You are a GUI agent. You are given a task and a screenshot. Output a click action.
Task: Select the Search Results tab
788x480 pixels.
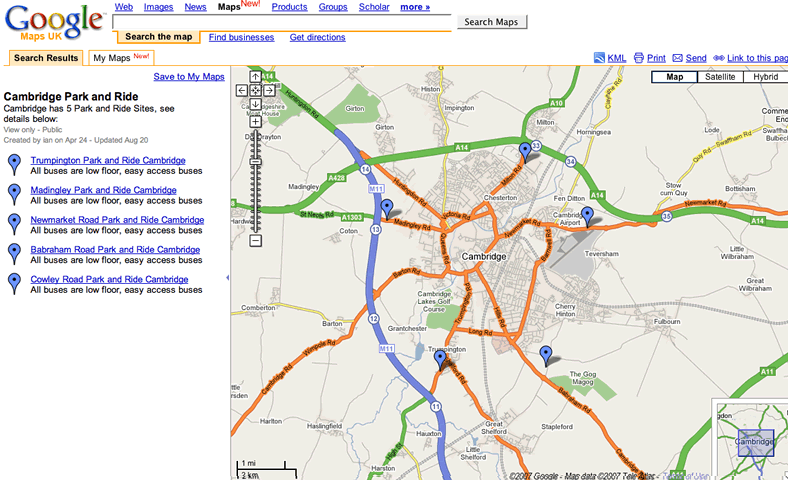click(x=46, y=58)
